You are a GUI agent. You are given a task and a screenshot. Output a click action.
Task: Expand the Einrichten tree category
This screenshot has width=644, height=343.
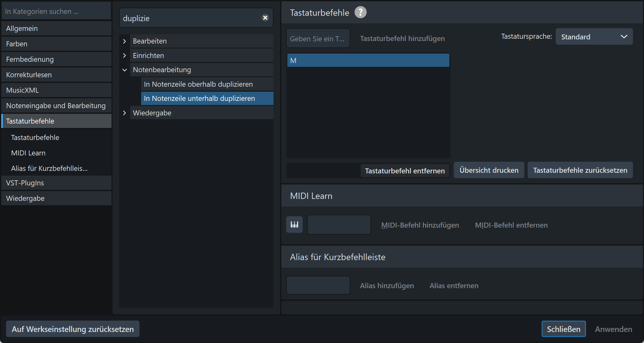pos(124,55)
